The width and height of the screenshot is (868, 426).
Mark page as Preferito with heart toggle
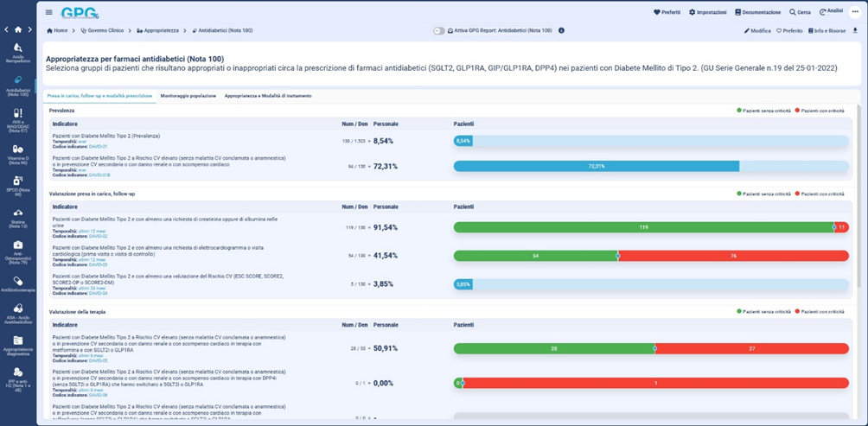coord(789,30)
